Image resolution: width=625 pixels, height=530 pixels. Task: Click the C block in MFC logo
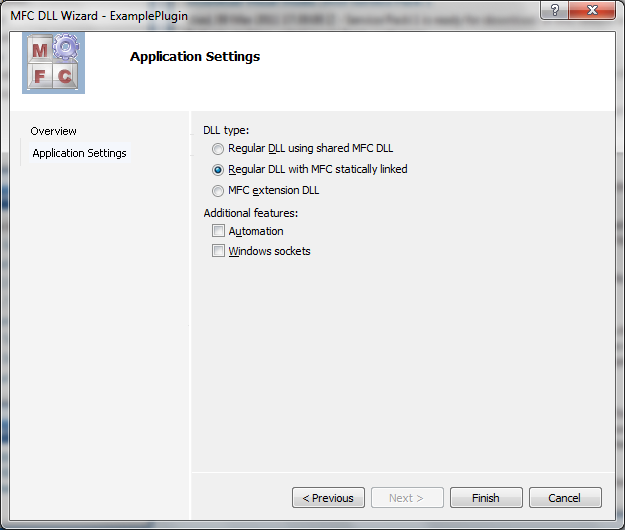pos(66,76)
